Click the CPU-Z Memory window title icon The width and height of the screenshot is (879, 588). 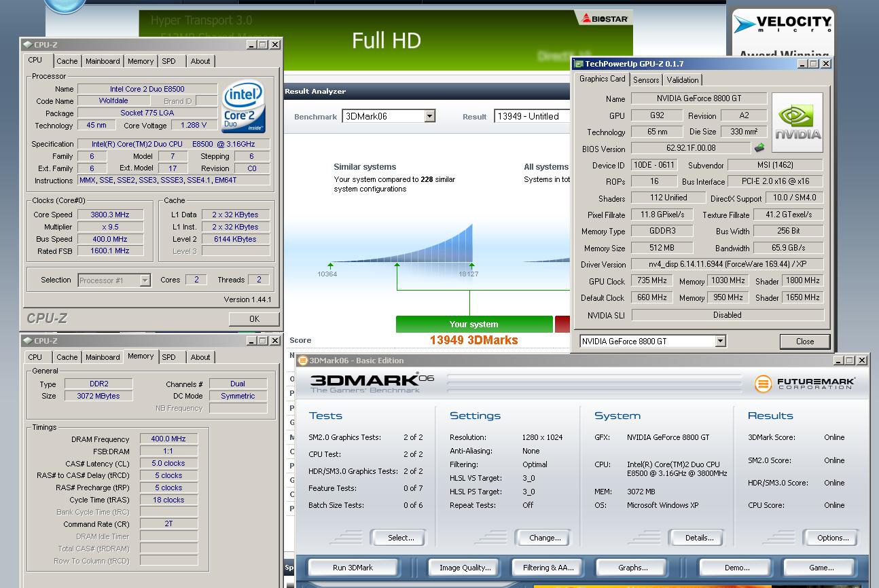tap(27, 341)
